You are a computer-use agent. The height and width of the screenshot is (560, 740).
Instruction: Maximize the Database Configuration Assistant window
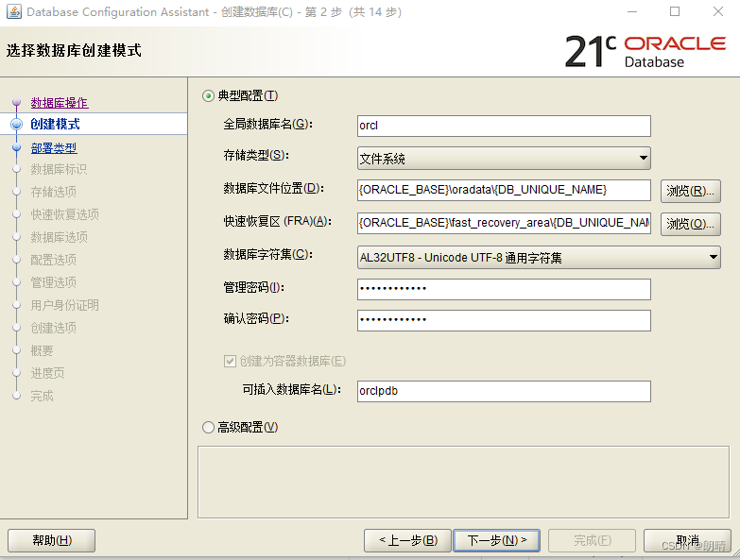click(x=675, y=11)
